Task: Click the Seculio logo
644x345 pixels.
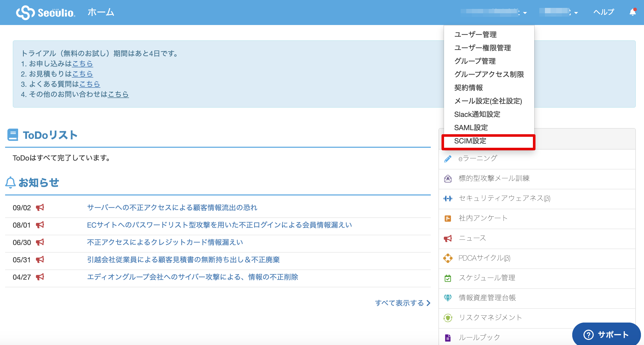Action: point(45,12)
